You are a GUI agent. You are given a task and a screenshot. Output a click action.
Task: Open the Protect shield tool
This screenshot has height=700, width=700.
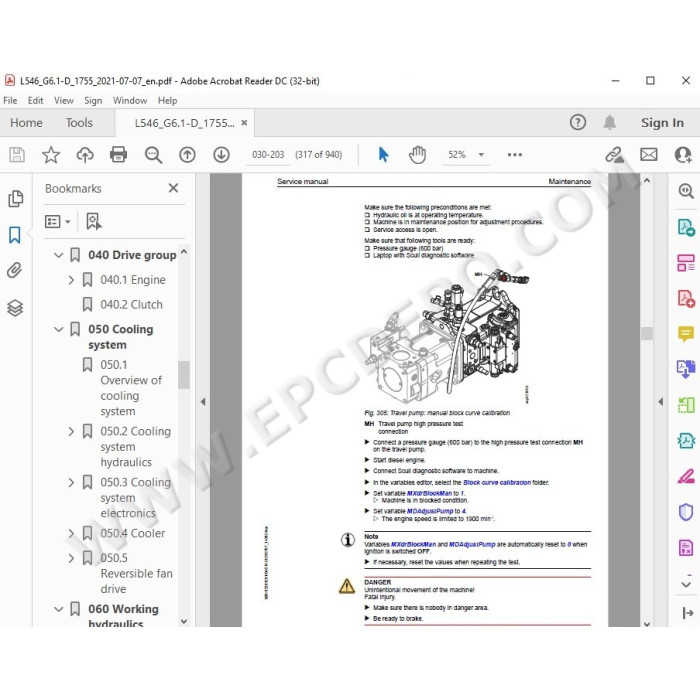686,512
